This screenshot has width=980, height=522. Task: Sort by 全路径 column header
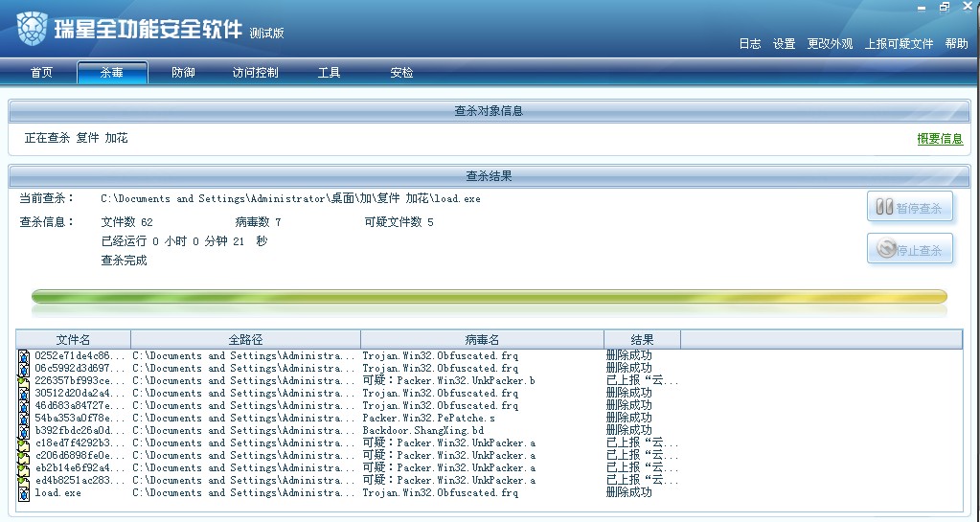coord(245,339)
